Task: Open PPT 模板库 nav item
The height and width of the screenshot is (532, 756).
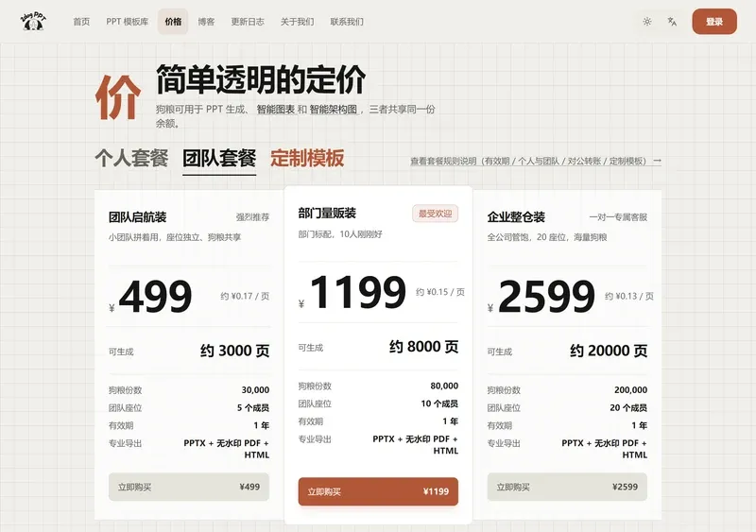Action: tap(128, 22)
